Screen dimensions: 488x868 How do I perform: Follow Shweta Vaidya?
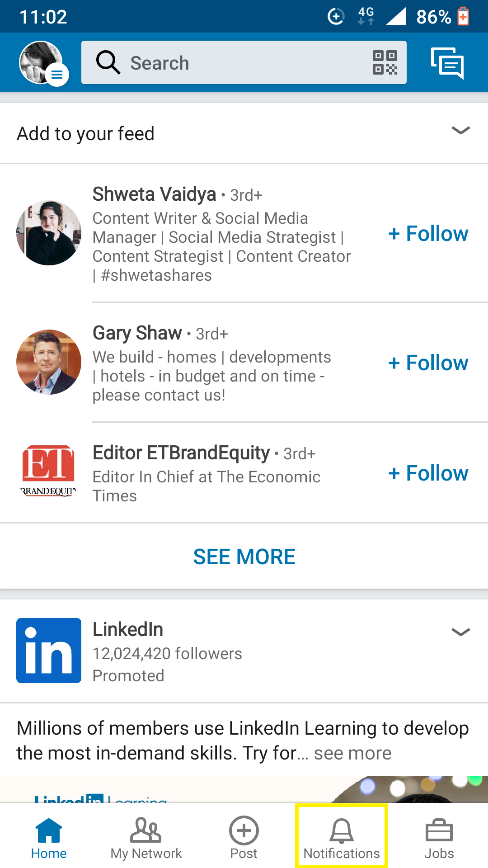click(x=428, y=234)
